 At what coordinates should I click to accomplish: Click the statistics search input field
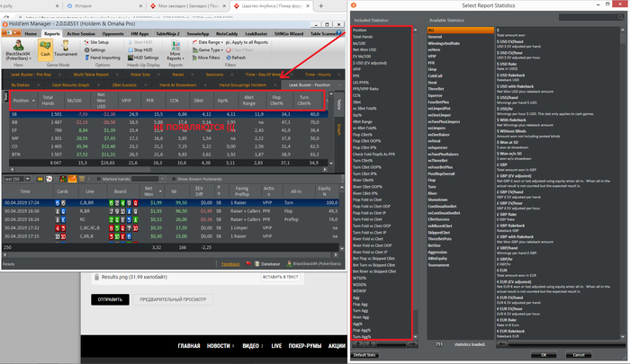tap(589, 17)
